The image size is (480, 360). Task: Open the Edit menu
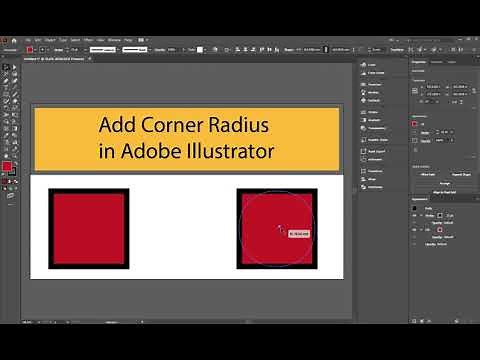tap(38, 40)
